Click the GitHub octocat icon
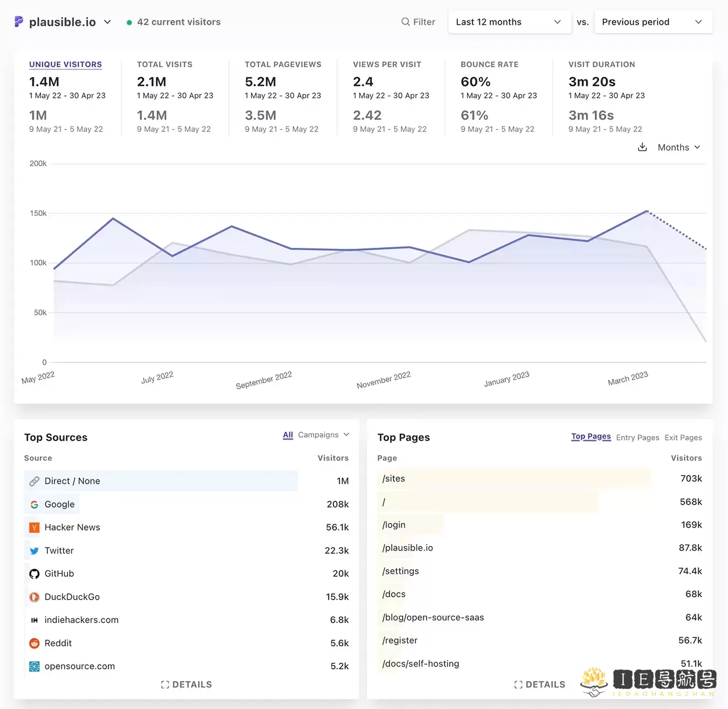728x709 pixels. [x=34, y=574]
